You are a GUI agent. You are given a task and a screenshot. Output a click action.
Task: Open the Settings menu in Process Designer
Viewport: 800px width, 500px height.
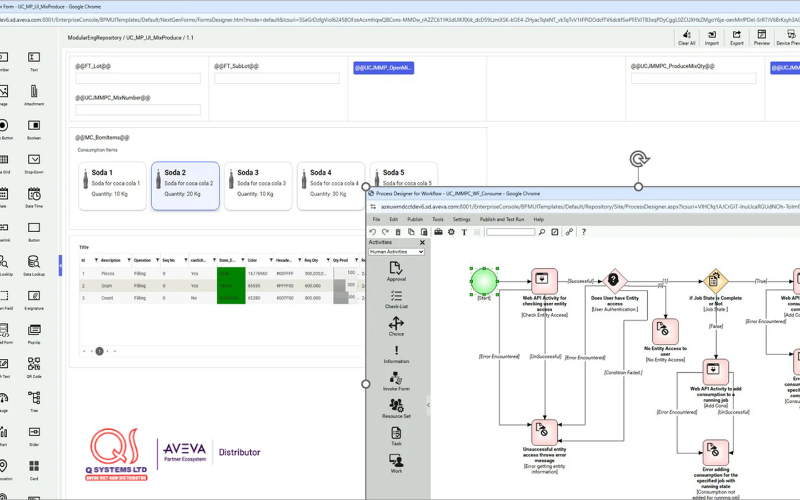point(461,219)
